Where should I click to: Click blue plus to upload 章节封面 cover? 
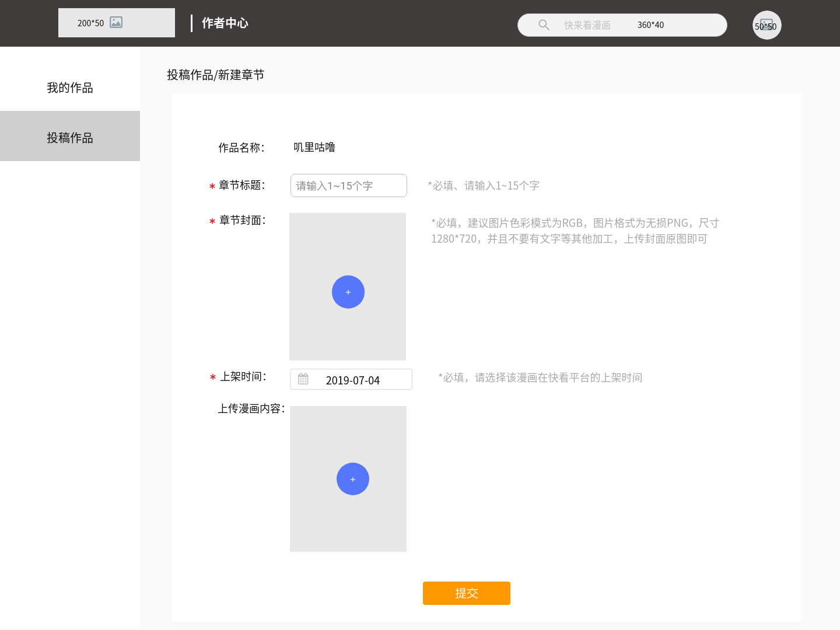click(348, 292)
